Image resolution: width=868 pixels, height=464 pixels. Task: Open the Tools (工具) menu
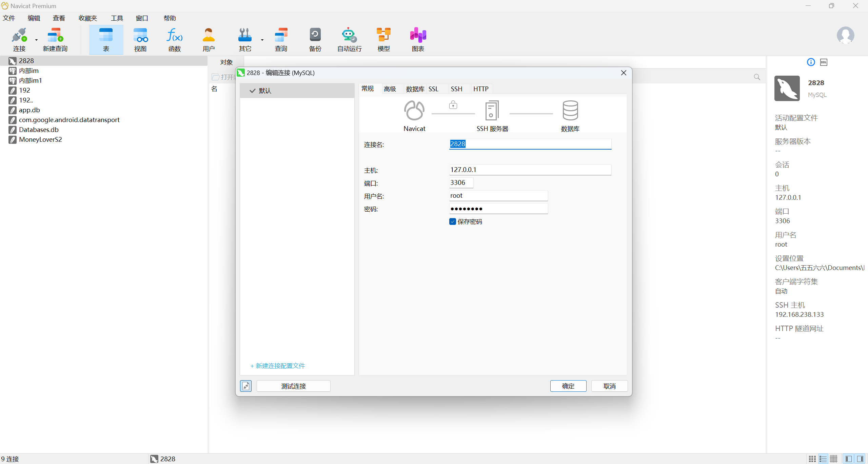(x=117, y=18)
